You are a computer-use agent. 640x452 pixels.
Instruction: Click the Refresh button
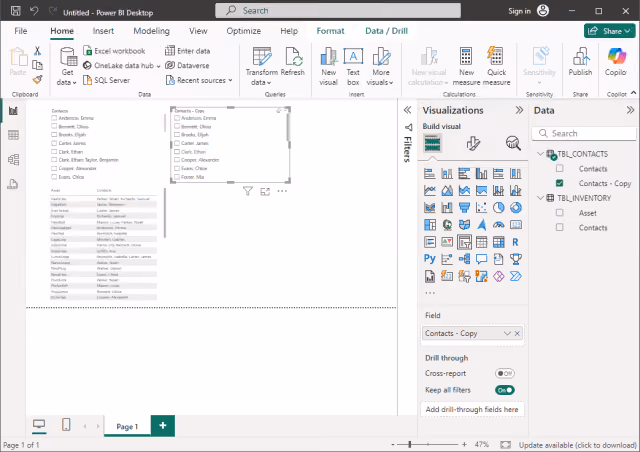point(293,62)
